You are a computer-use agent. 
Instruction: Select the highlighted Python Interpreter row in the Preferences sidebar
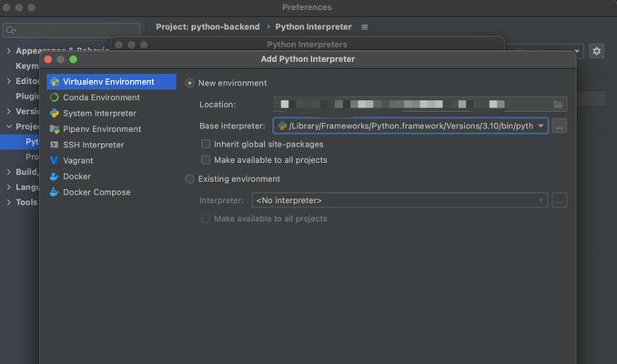[x=20, y=142]
